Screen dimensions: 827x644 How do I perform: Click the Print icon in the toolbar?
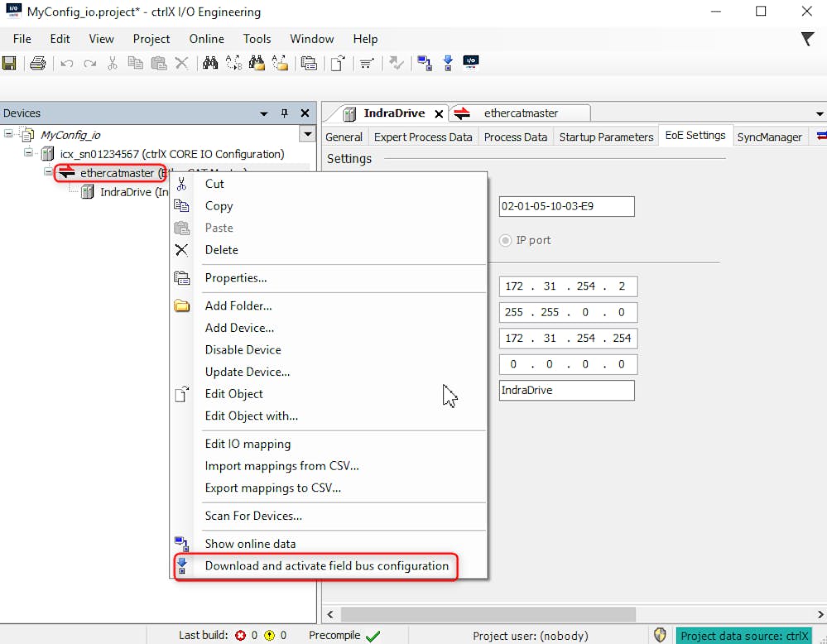(37, 63)
